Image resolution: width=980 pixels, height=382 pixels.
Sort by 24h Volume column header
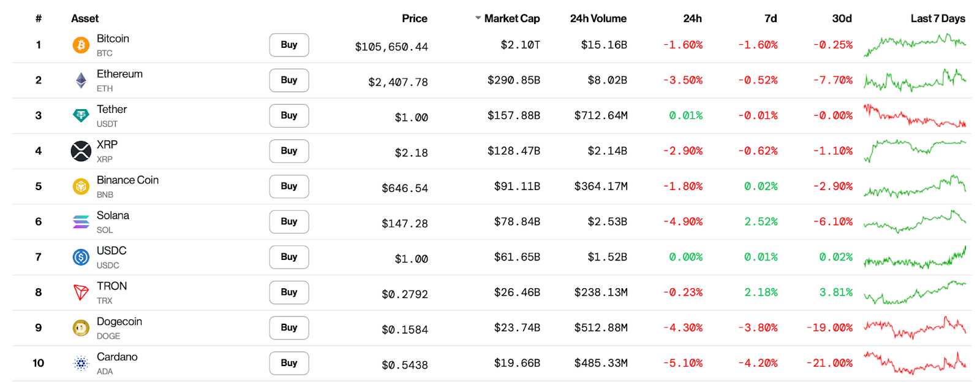point(598,18)
